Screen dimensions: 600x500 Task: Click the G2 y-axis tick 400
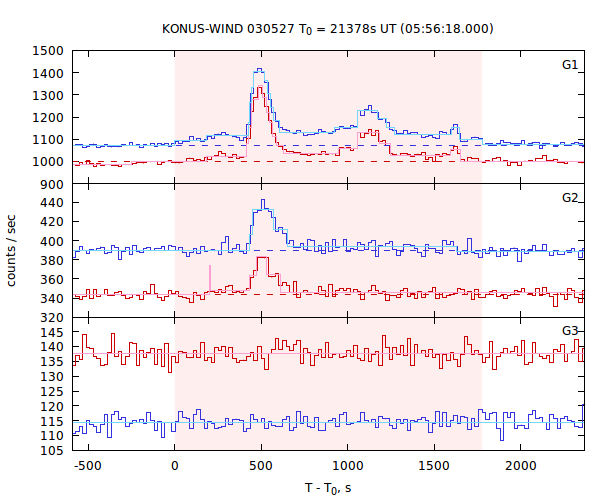(52, 241)
